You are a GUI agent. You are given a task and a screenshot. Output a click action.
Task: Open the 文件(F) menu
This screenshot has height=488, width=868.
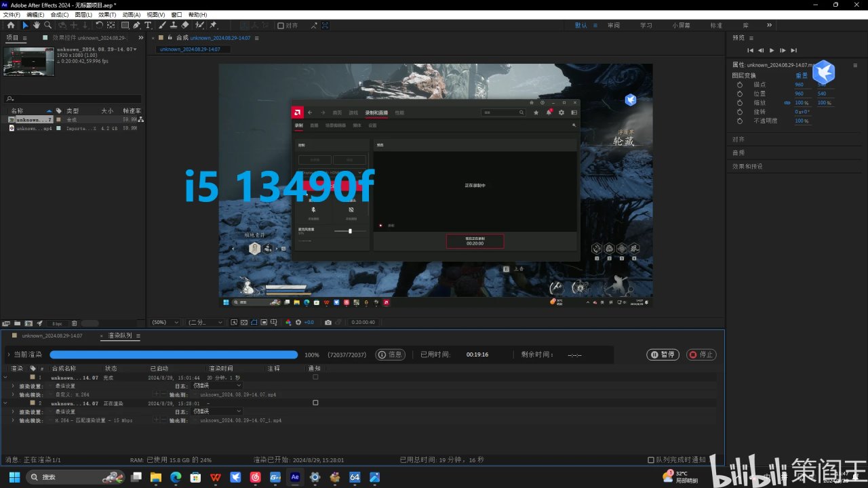click(12, 14)
